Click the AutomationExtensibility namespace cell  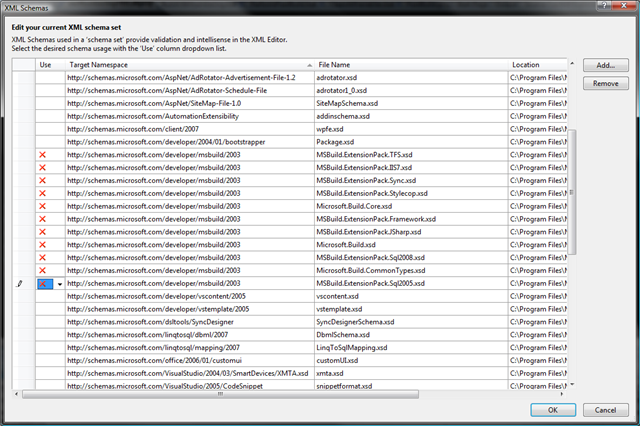coord(190,116)
